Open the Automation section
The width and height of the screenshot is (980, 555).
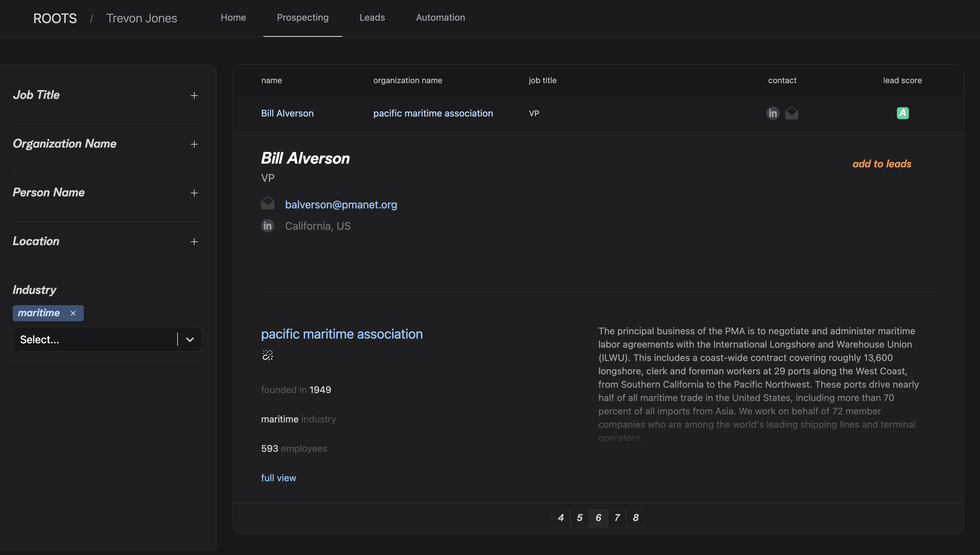[440, 18]
